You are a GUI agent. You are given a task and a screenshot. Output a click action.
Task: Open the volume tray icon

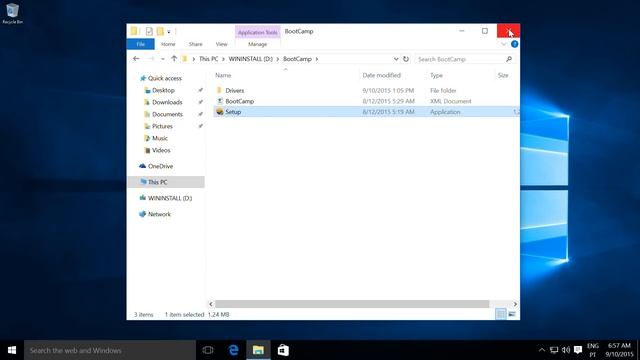click(x=566, y=350)
